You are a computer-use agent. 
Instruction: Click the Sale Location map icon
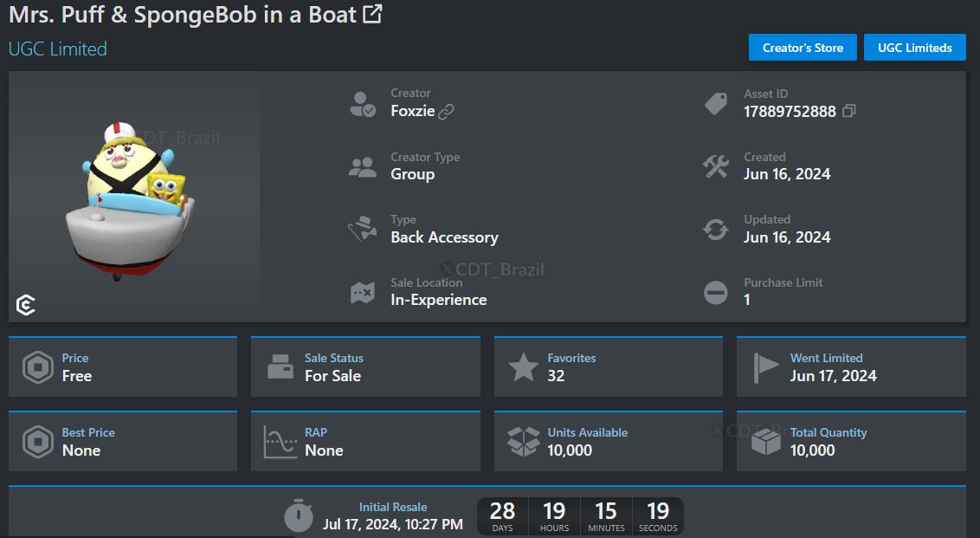[363, 292]
